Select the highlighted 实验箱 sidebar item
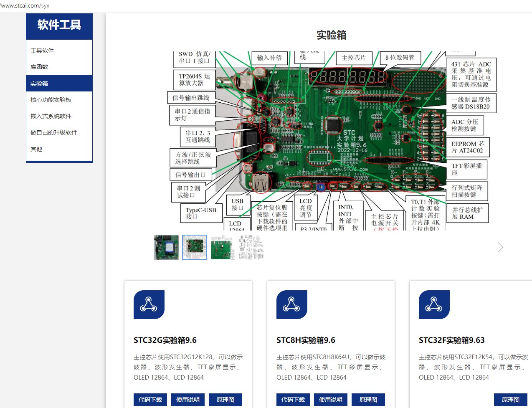This screenshot has width=532, height=408. pyautogui.click(x=59, y=84)
